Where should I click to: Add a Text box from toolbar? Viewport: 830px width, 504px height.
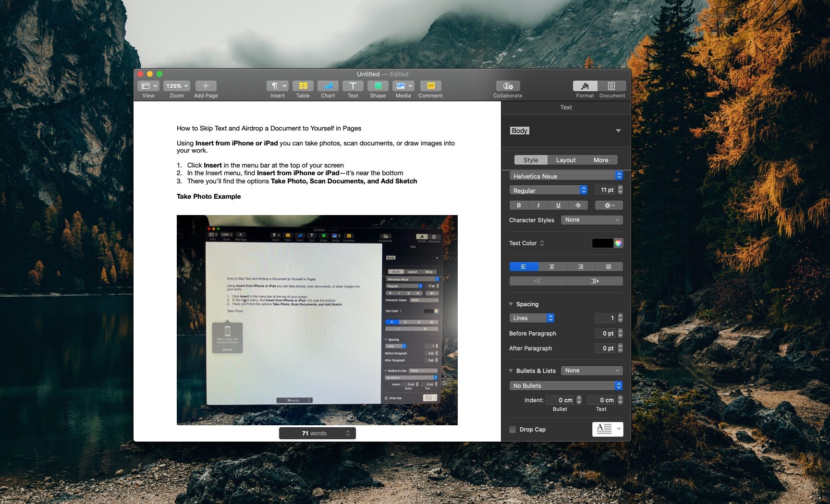[353, 86]
